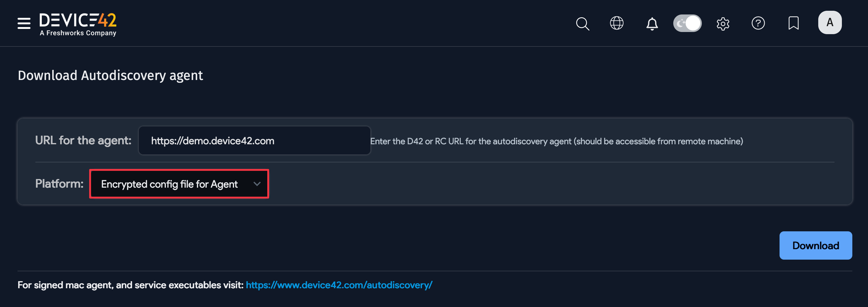This screenshot has width=868, height=307.
Task: Click inside the URL for the agent field
Action: click(254, 140)
